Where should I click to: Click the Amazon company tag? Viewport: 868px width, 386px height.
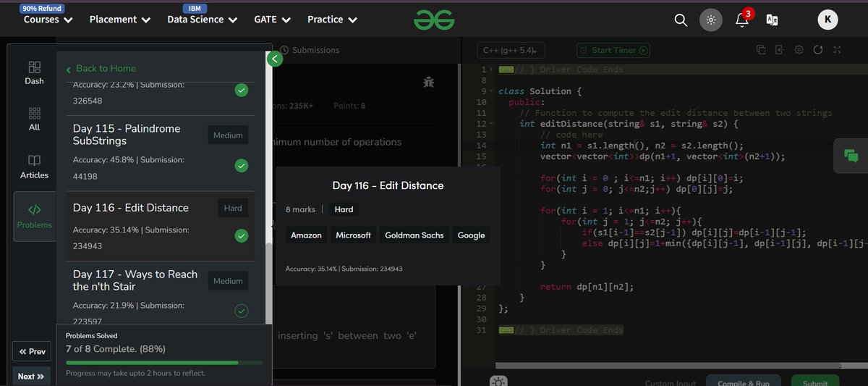306,235
